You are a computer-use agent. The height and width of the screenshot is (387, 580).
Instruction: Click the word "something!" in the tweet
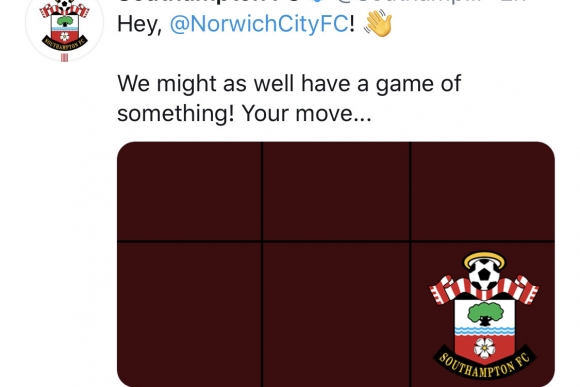coord(176,114)
